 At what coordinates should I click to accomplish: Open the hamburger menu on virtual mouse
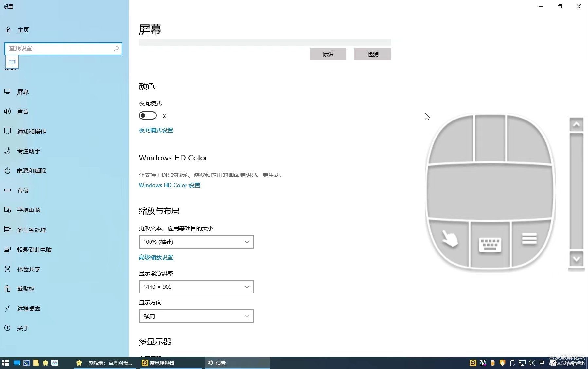(529, 239)
